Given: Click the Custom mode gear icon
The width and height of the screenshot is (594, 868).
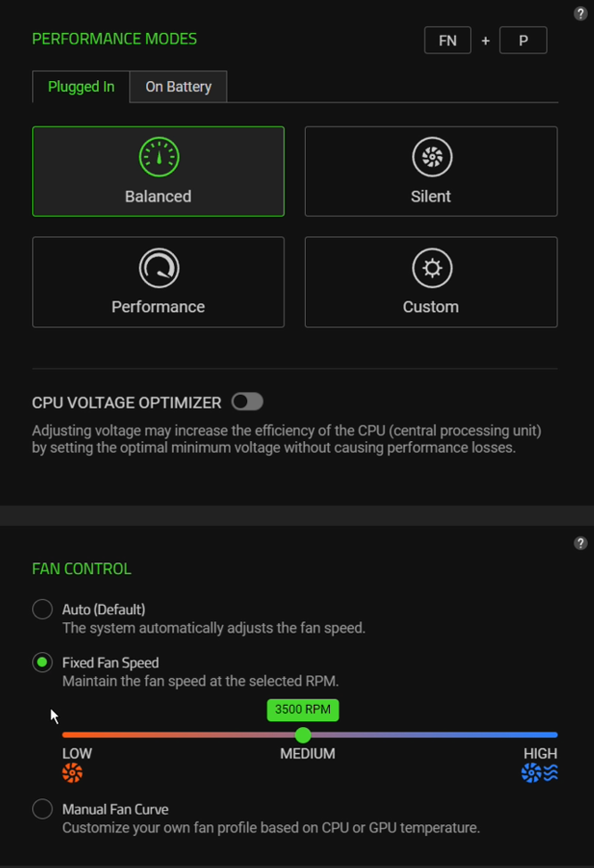Looking at the screenshot, I should coord(432,268).
